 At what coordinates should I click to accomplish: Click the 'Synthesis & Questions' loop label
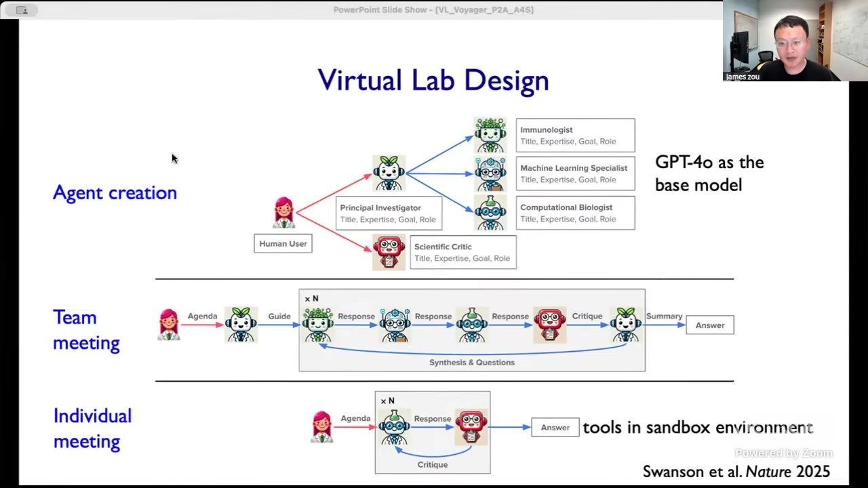(472, 363)
